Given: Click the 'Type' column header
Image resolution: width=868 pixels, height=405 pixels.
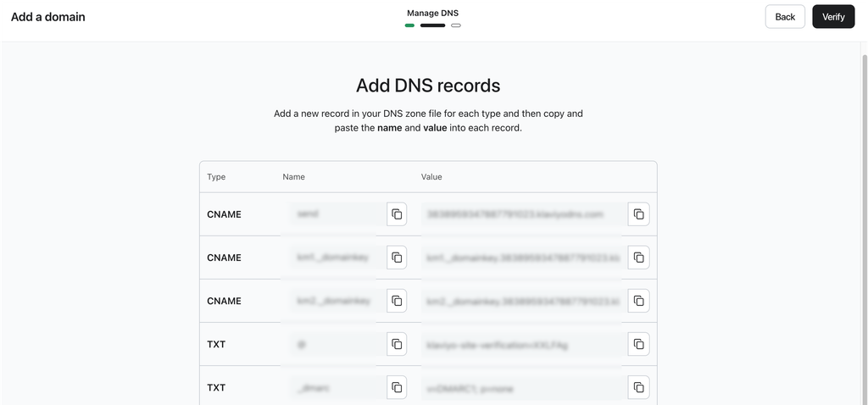Looking at the screenshot, I should point(216,177).
